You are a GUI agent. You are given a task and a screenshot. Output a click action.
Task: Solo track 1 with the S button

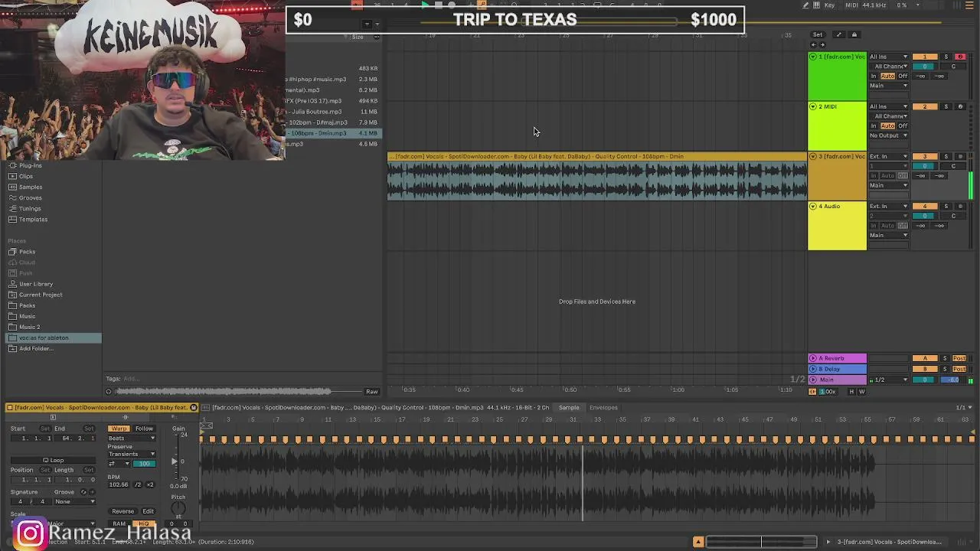(x=946, y=57)
